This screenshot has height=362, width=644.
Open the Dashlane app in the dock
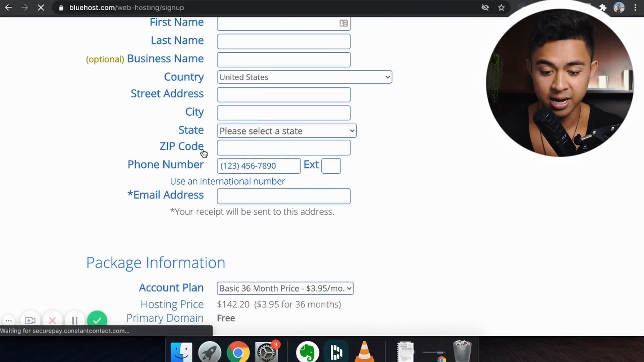pos(336,352)
